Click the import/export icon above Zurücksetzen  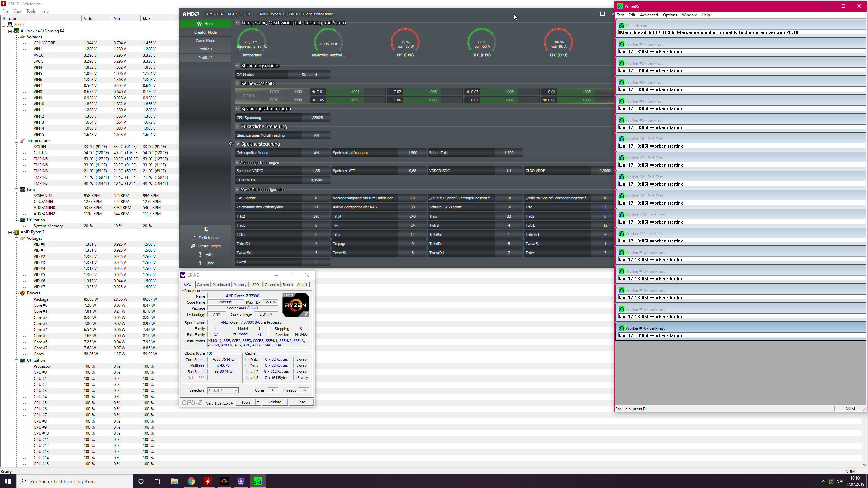pyautogui.click(x=205, y=229)
